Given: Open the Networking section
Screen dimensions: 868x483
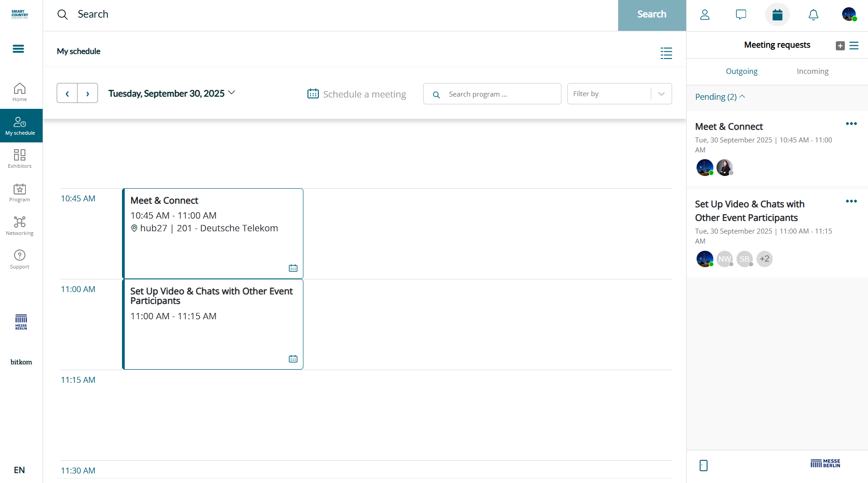Looking at the screenshot, I should click(20, 226).
